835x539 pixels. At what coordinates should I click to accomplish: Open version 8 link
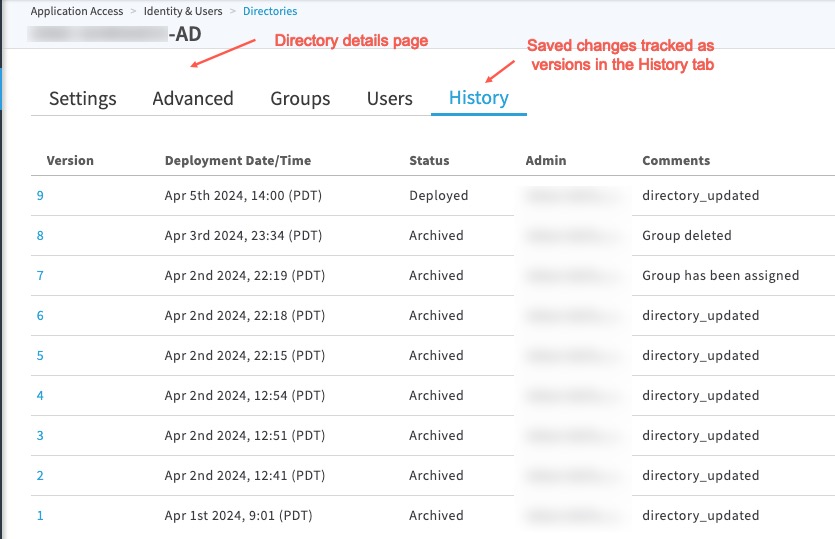[40, 236]
